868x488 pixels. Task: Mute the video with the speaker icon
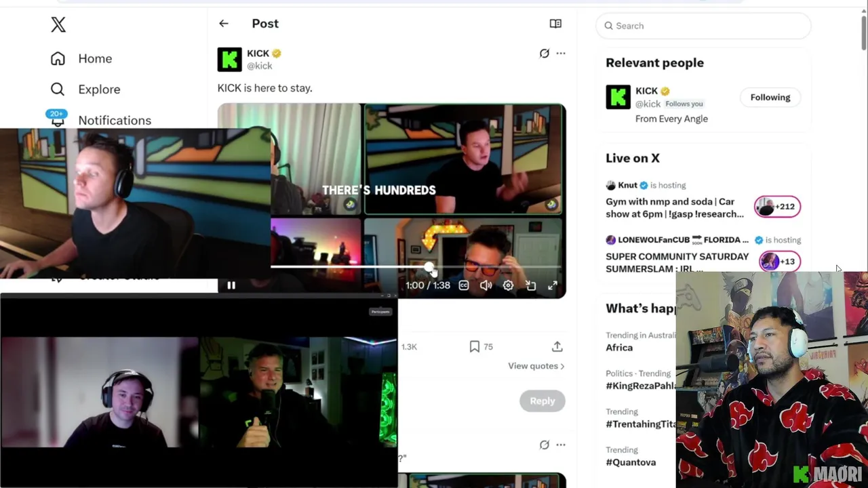486,285
